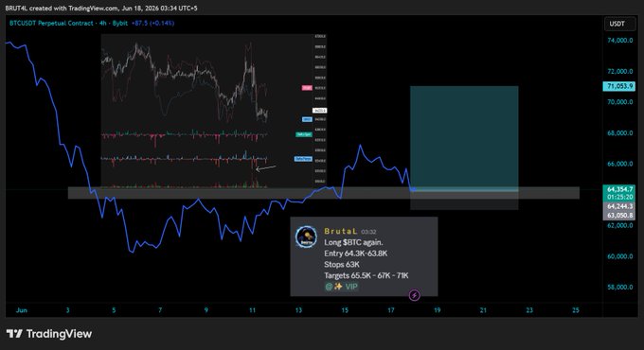The width and height of the screenshot is (644, 350).
Task: Click the 58,000.0 price axis value
Action: click(x=620, y=288)
